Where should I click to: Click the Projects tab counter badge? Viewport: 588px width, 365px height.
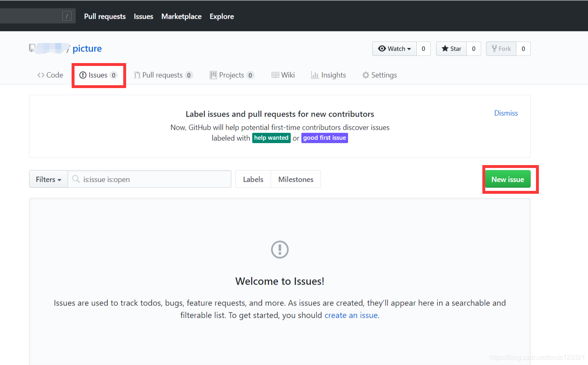click(250, 75)
